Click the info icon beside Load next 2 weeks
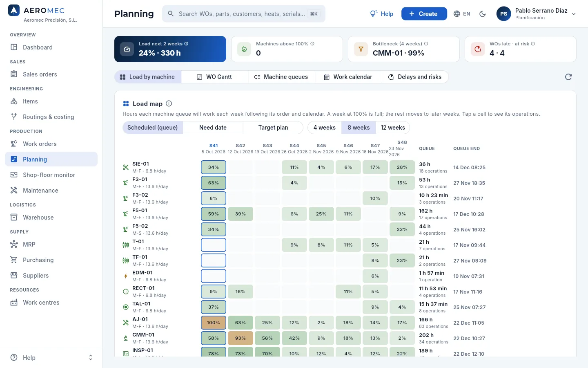Image resolution: width=588 pixels, height=368 pixels. click(186, 44)
